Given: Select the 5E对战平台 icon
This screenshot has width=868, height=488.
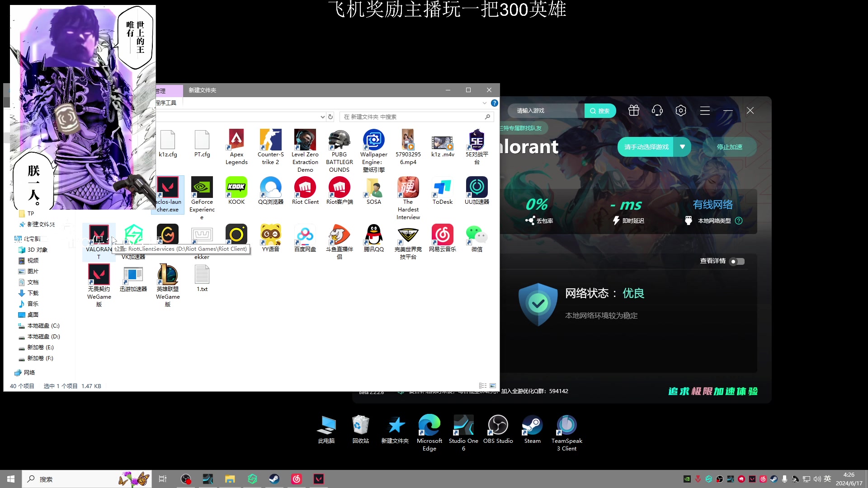Looking at the screenshot, I should [x=477, y=147].
